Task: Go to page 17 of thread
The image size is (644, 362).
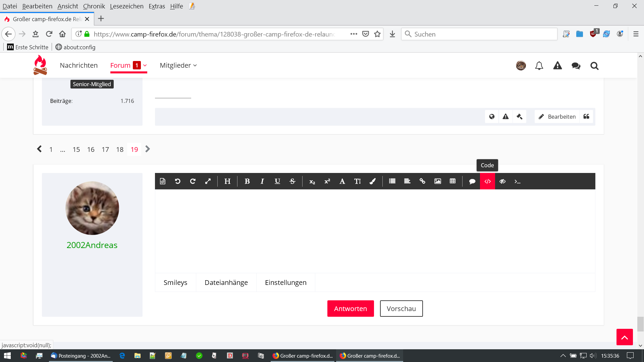Action: point(105,149)
